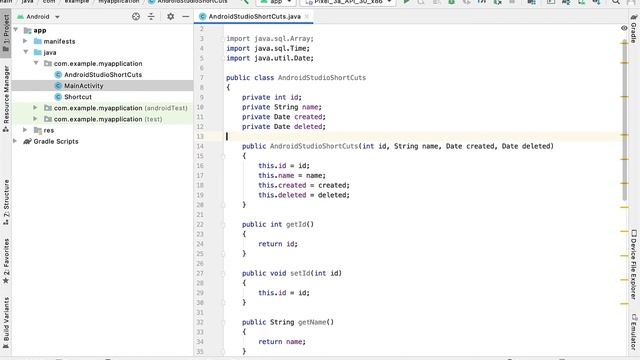This screenshot has width=640, height=360.
Task: Open the Pixel_3a_API_30_x86 device dropdown
Action: pos(348,2)
